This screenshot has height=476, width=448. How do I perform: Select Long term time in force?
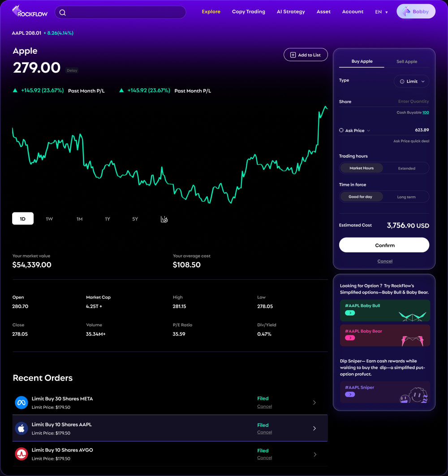pos(406,197)
